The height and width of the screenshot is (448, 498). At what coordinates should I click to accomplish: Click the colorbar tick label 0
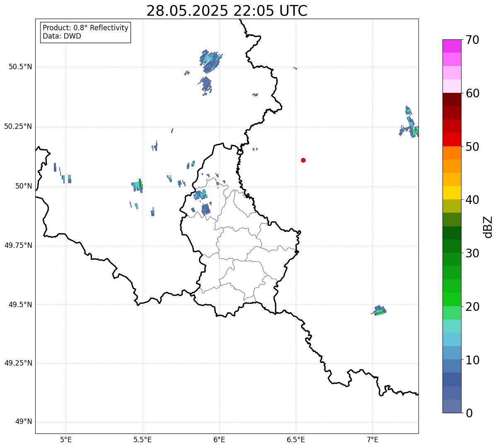[469, 413]
